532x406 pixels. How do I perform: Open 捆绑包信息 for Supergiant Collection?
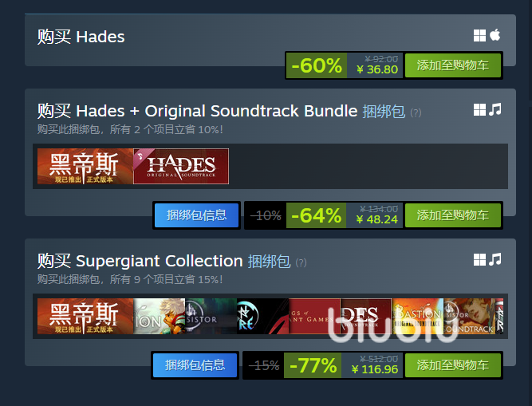(195, 365)
